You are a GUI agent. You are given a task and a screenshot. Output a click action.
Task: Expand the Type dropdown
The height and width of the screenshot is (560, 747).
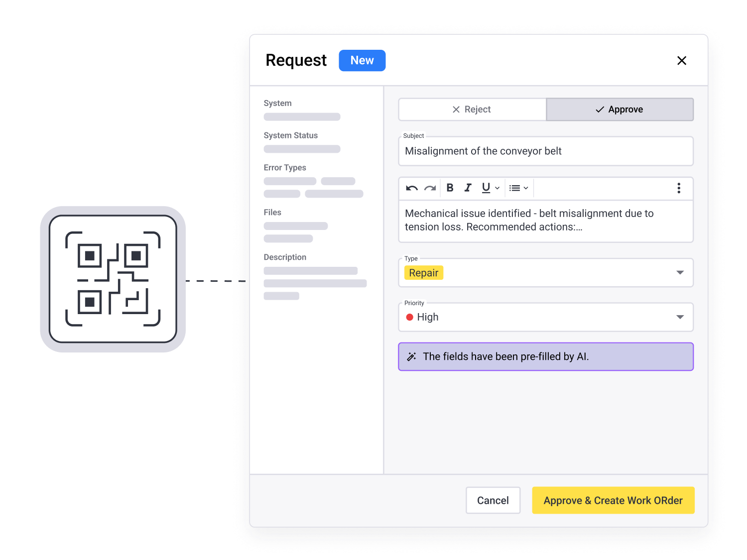(x=680, y=273)
